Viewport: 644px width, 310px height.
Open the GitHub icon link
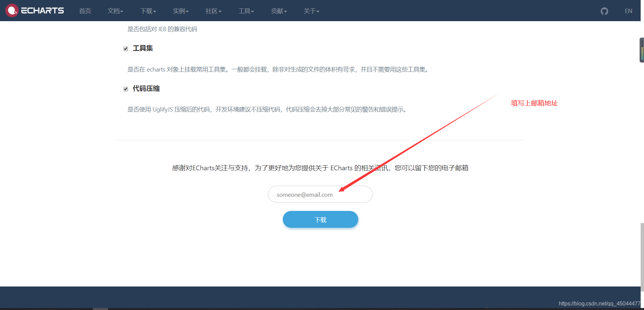point(604,11)
